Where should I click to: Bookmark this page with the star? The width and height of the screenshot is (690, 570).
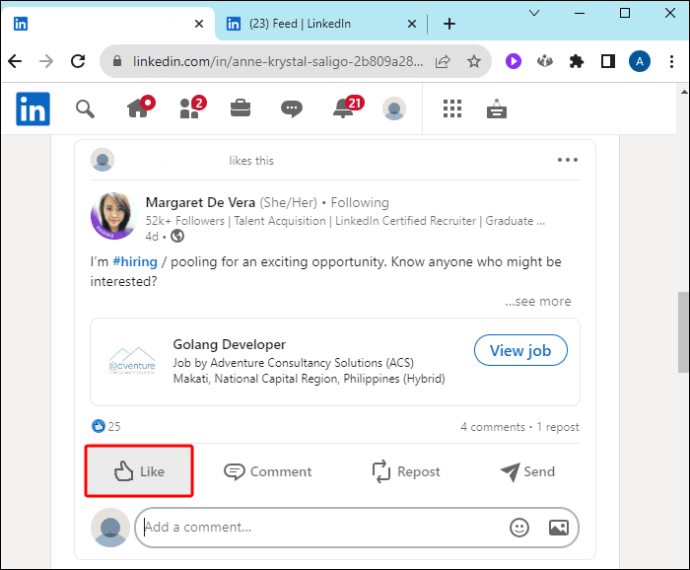pyautogui.click(x=474, y=61)
